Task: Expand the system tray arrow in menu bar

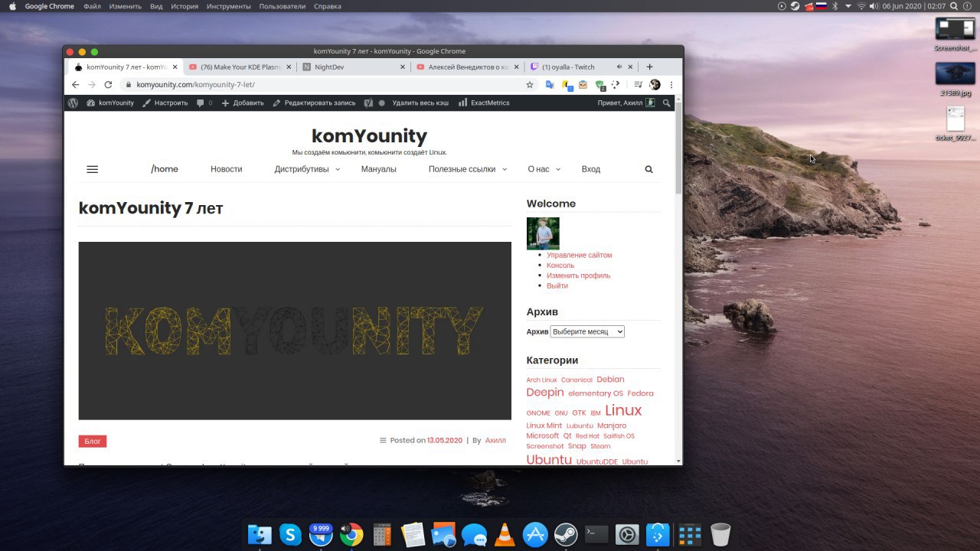Action: 848,6
